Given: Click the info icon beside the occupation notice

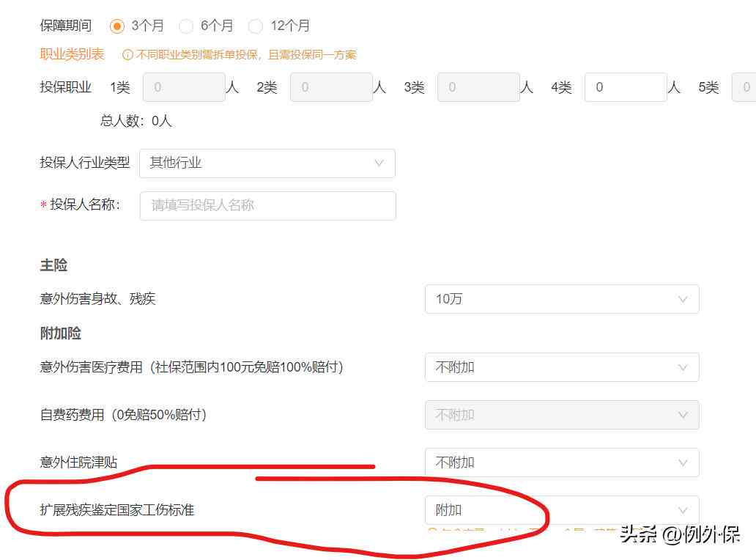Looking at the screenshot, I should pyautogui.click(x=127, y=55).
